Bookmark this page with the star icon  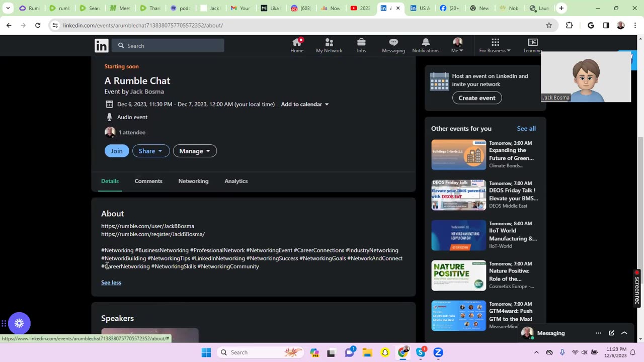tap(549, 25)
